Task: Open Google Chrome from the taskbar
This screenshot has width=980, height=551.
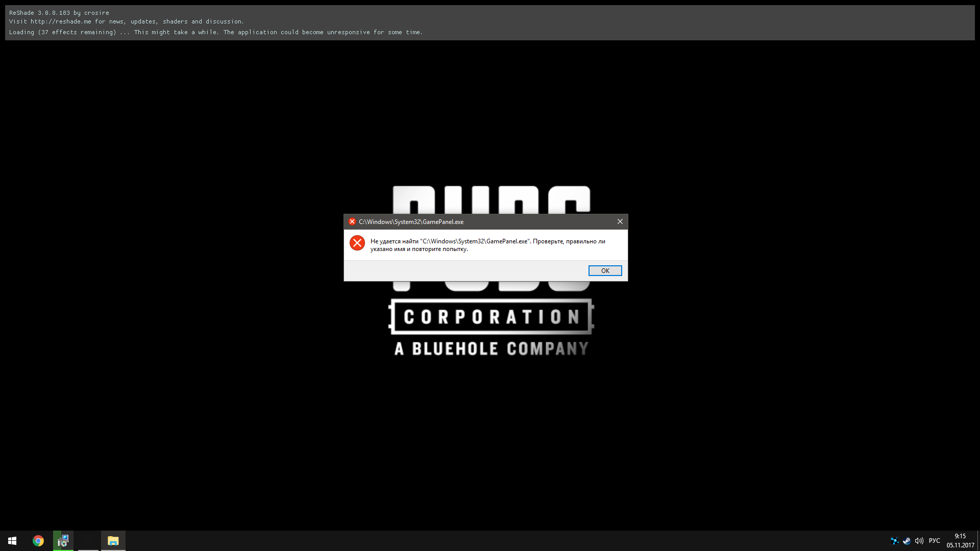Action: pyautogui.click(x=38, y=541)
